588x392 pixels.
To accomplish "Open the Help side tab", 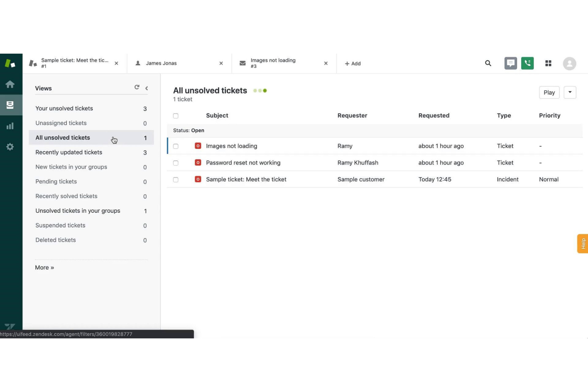I will coord(582,243).
